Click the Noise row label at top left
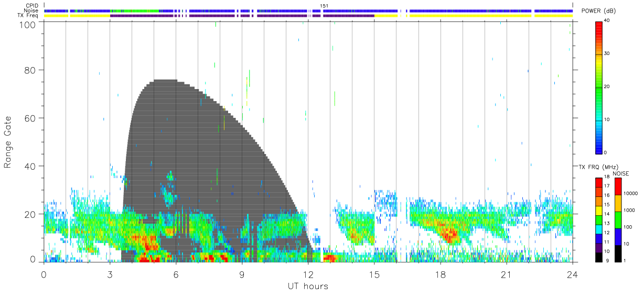Viewport: 644px width, 297px height. click(31, 10)
